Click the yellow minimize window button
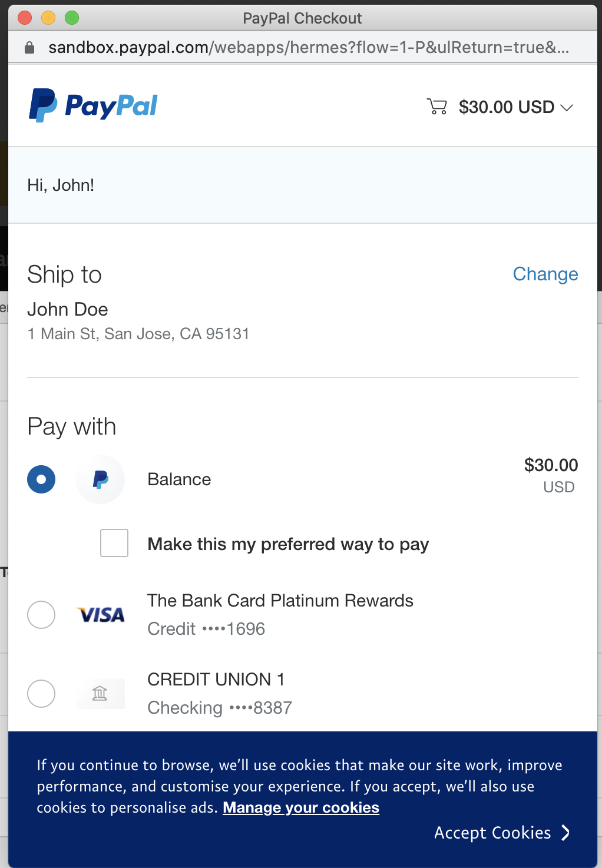The image size is (602, 868). (x=48, y=18)
